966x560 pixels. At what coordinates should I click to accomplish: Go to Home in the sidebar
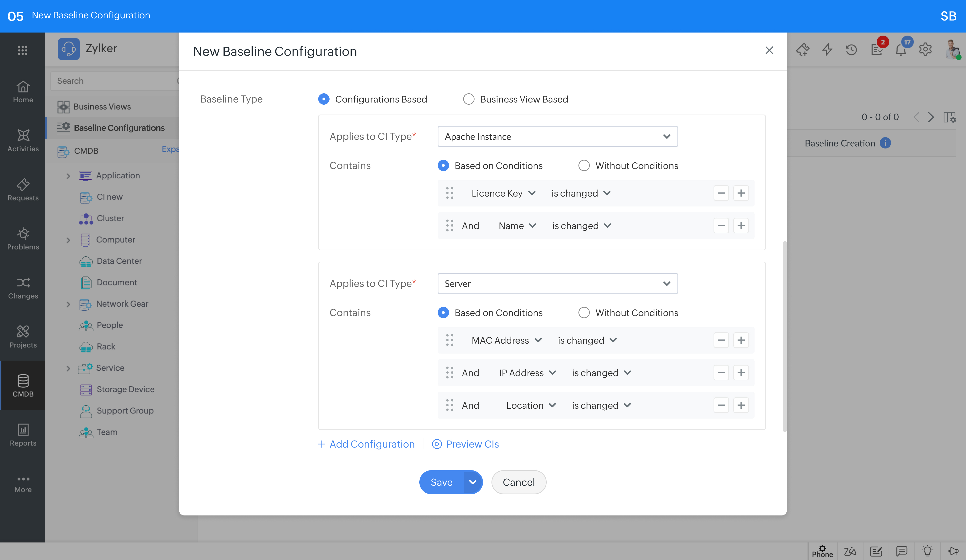(23, 92)
